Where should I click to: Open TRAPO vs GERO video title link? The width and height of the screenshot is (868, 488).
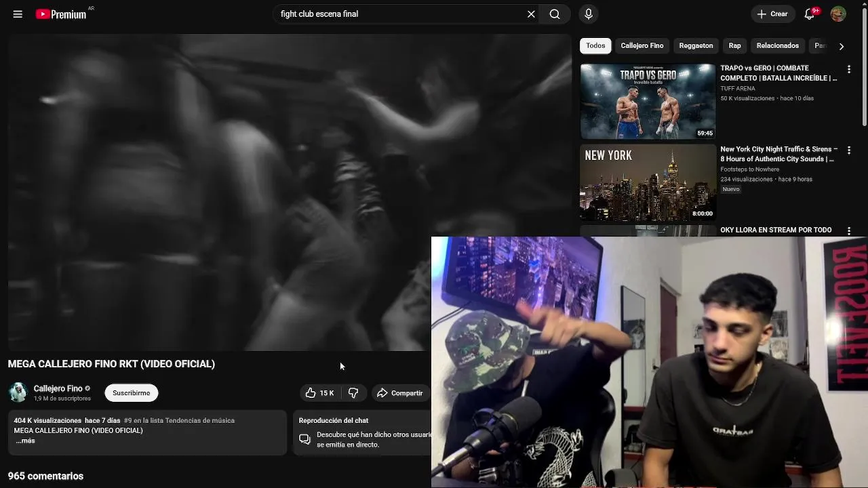click(778, 73)
